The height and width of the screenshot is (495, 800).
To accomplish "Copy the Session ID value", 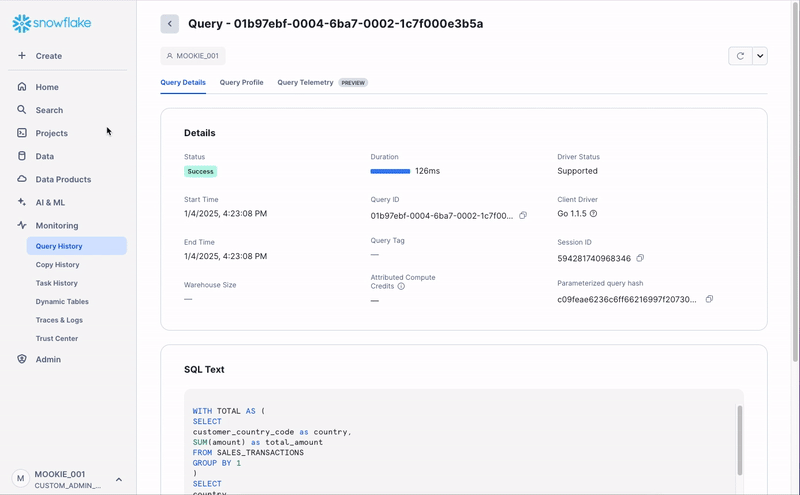I will pyautogui.click(x=640, y=258).
